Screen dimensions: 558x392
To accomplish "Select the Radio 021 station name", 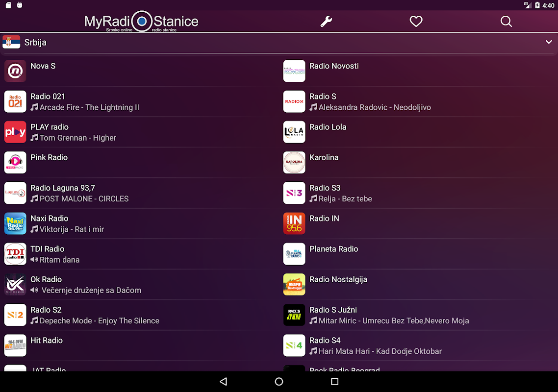I will [48, 97].
